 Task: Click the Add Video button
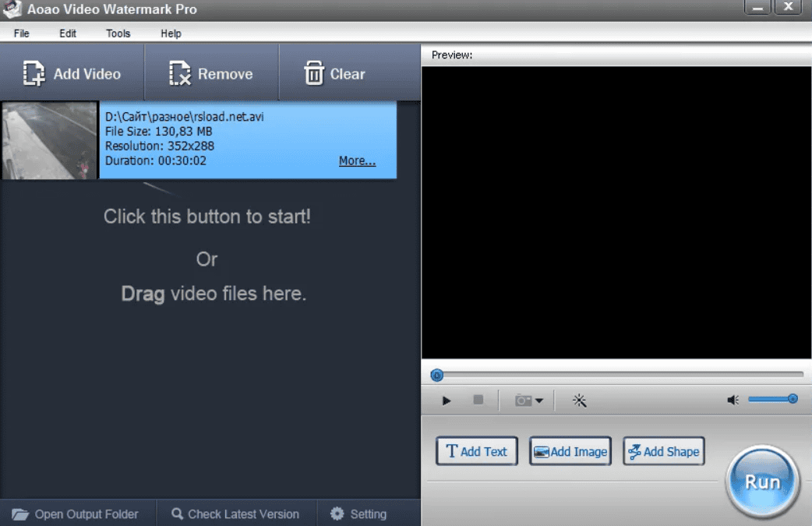(72, 73)
